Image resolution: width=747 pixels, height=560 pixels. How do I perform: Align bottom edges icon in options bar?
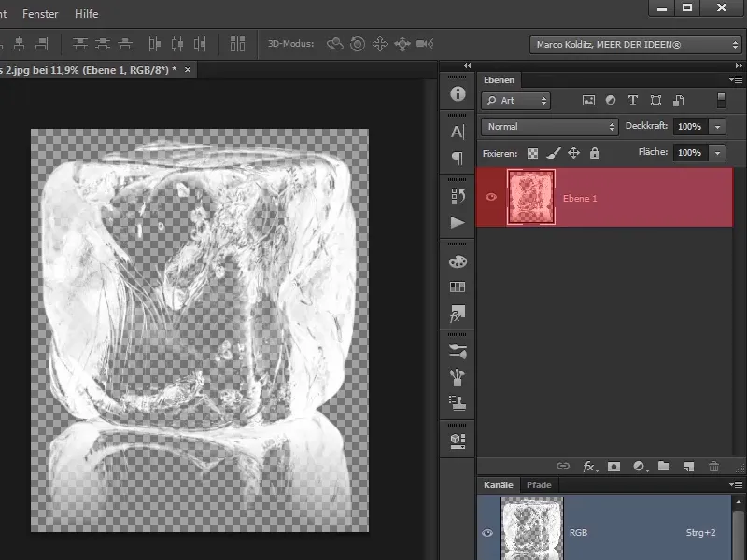[125, 44]
